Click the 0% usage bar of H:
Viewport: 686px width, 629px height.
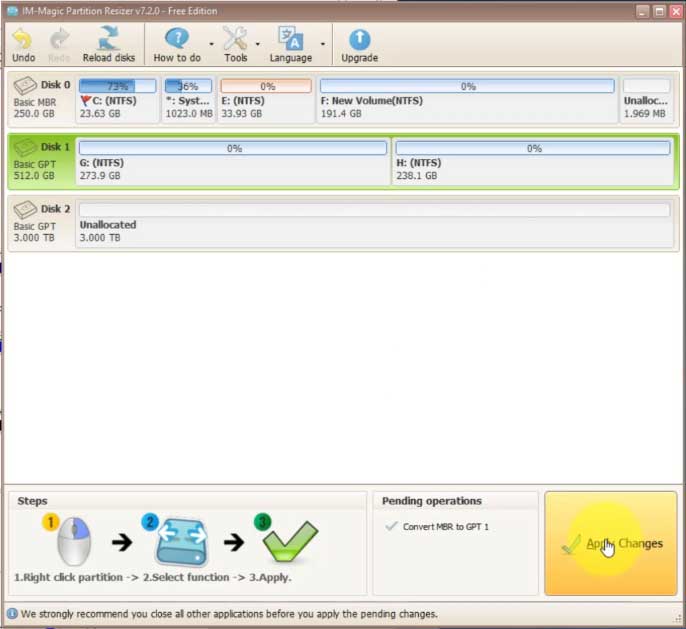(533, 148)
